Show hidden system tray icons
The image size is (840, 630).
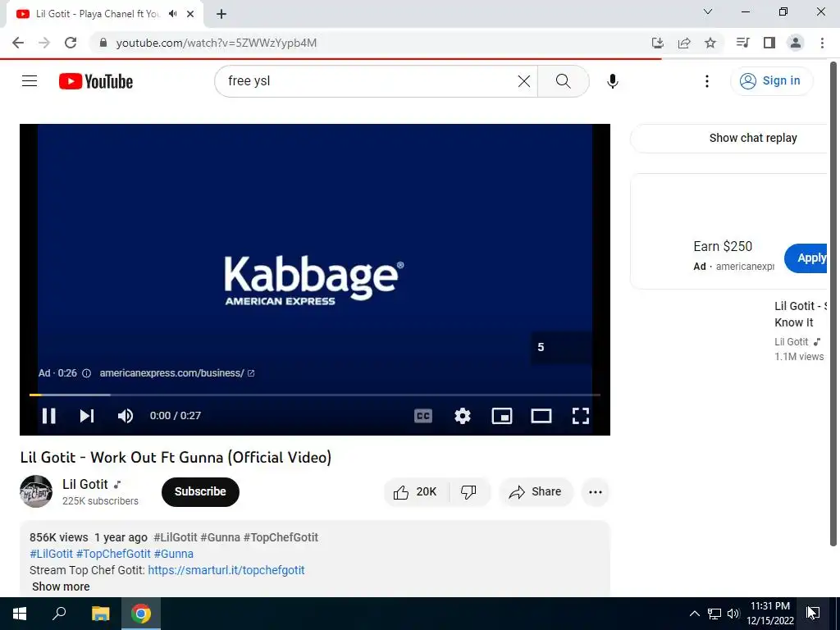click(694, 614)
